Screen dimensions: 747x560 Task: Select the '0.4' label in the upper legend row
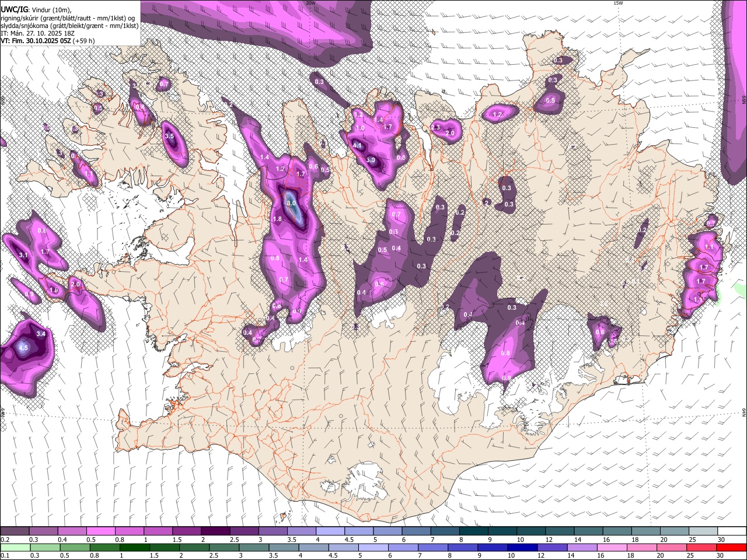pos(62,540)
